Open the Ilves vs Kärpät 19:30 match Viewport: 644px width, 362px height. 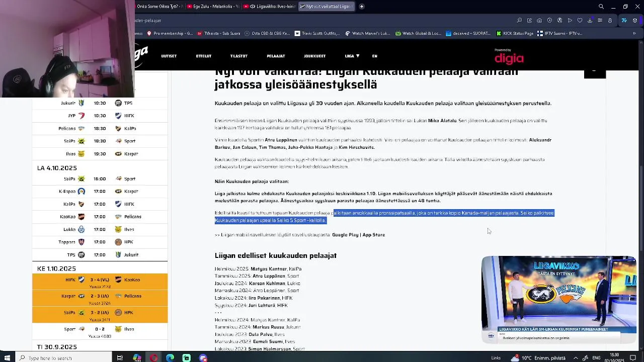tap(100, 154)
